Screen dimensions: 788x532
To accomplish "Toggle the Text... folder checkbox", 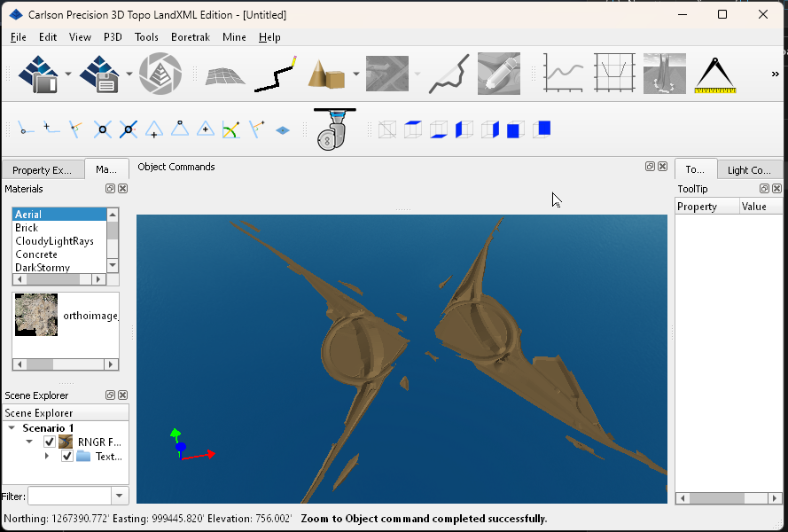I will click(x=66, y=456).
